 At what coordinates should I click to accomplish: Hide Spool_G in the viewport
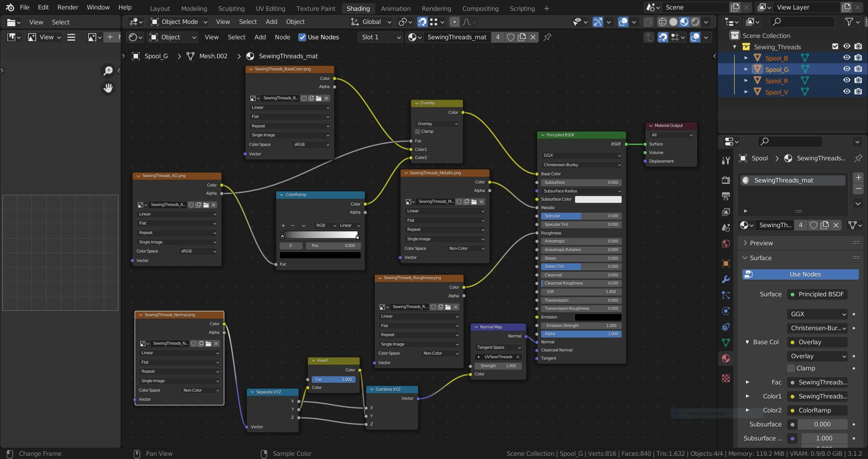click(847, 69)
